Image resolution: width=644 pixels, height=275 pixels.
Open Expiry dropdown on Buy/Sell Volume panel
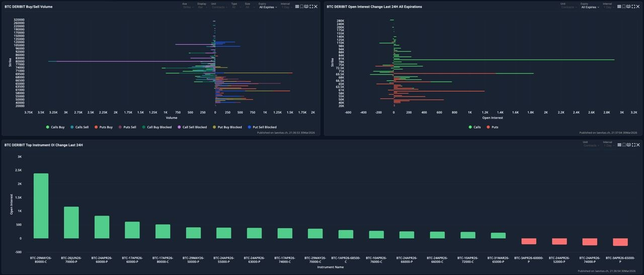click(x=268, y=7)
